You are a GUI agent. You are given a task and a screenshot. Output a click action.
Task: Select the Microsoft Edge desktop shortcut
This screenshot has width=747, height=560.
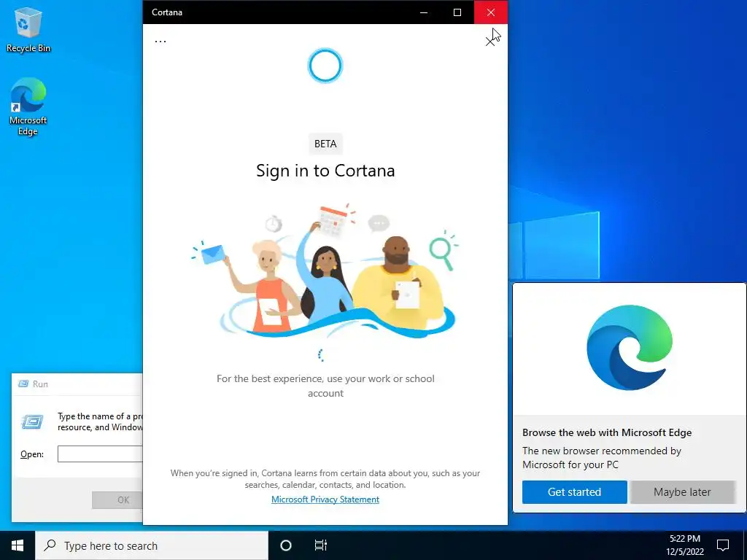click(28, 107)
